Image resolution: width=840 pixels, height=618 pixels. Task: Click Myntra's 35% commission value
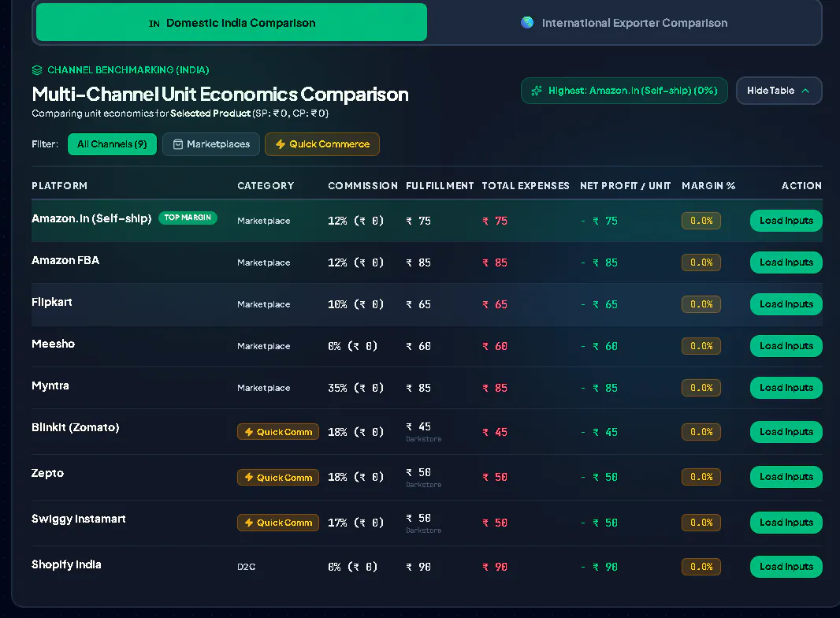click(x=355, y=388)
